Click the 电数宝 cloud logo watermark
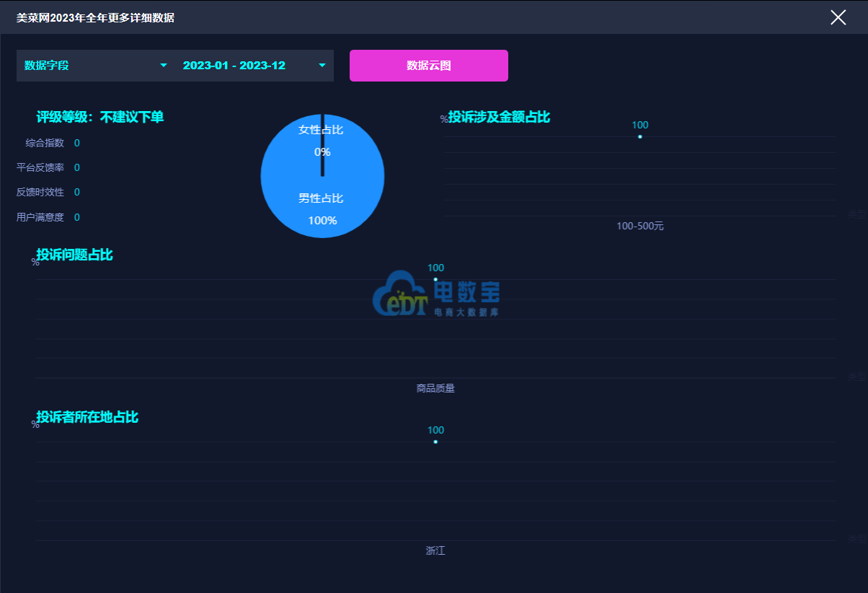 [401, 294]
